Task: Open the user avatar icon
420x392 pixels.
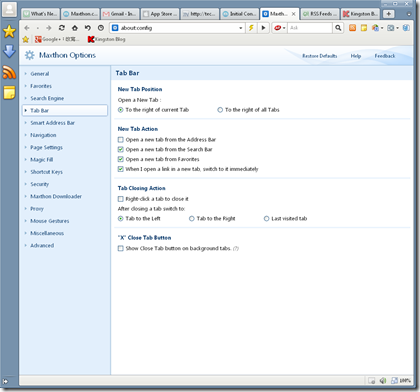Action: pos(9,10)
